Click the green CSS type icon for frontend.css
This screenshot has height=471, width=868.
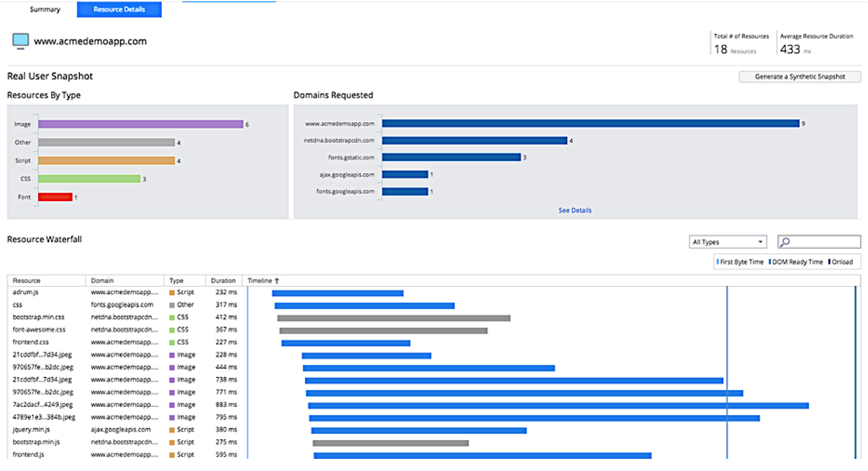[x=172, y=342]
